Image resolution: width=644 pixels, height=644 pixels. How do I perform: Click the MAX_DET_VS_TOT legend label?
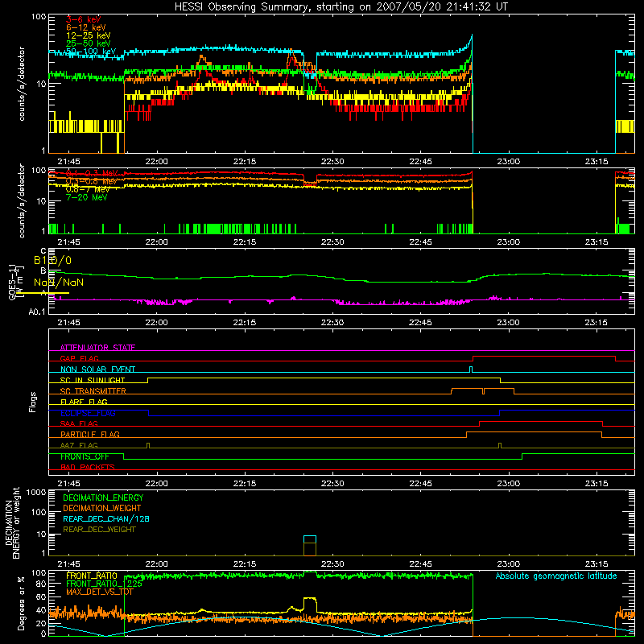click(x=100, y=592)
